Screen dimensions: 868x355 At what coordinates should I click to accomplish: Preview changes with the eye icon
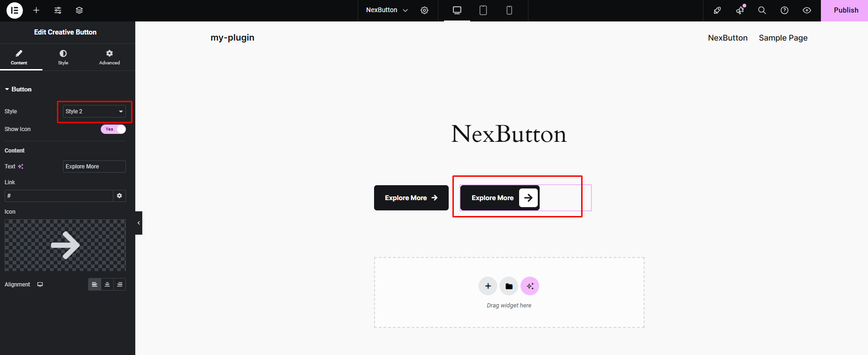pos(807,10)
